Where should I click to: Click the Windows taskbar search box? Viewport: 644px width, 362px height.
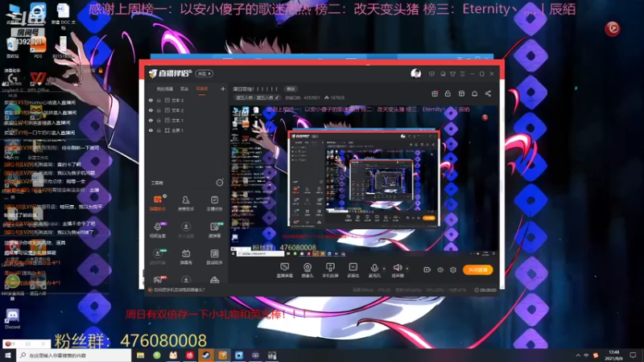click(74, 355)
